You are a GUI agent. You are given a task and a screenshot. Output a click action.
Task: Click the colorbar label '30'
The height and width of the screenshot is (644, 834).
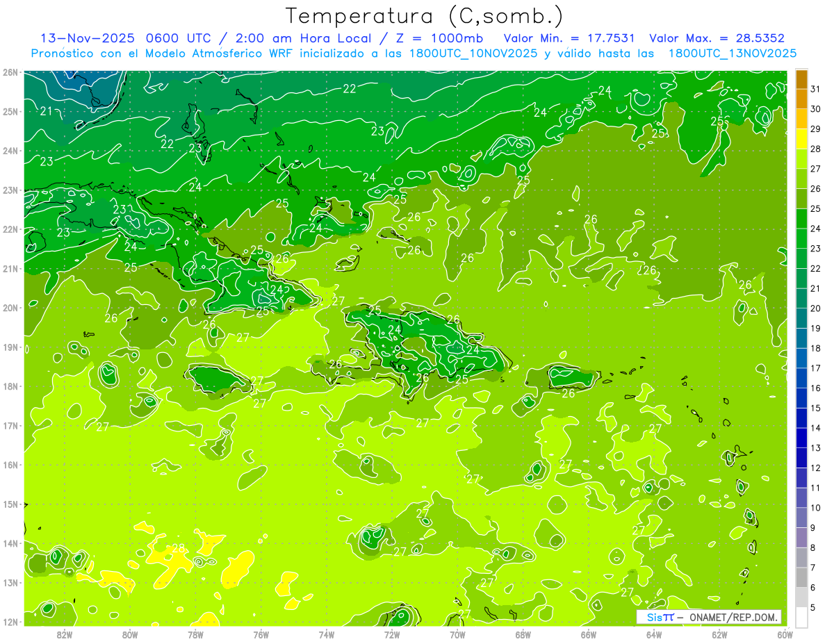coord(817,109)
